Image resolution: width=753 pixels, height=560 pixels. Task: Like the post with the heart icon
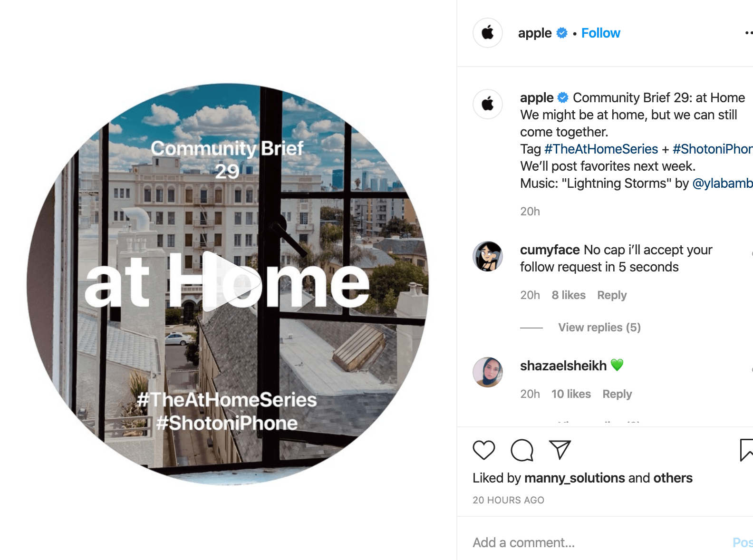click(x=484, y=450)
